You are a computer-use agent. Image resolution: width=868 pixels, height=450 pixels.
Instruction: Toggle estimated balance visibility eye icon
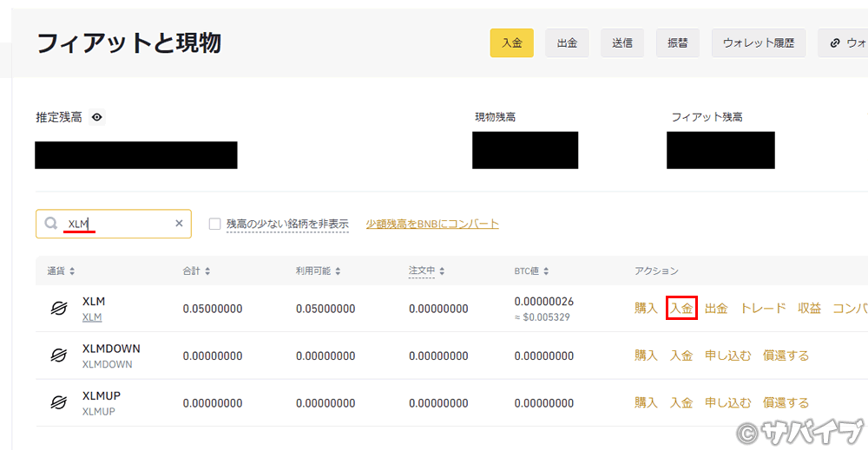tap(97, 117)
